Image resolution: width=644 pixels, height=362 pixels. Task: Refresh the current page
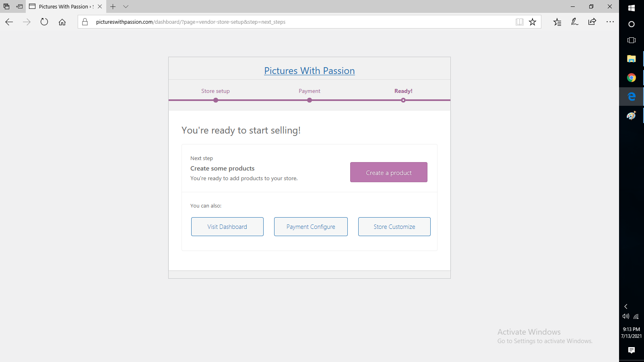[44, 22]
